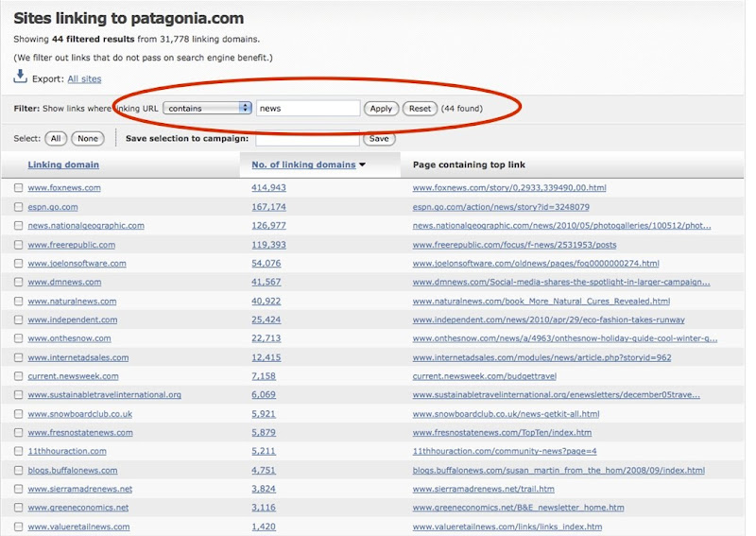
Task: Open the www.naturalnews.com domain link
Action: (x=72, y=301)
